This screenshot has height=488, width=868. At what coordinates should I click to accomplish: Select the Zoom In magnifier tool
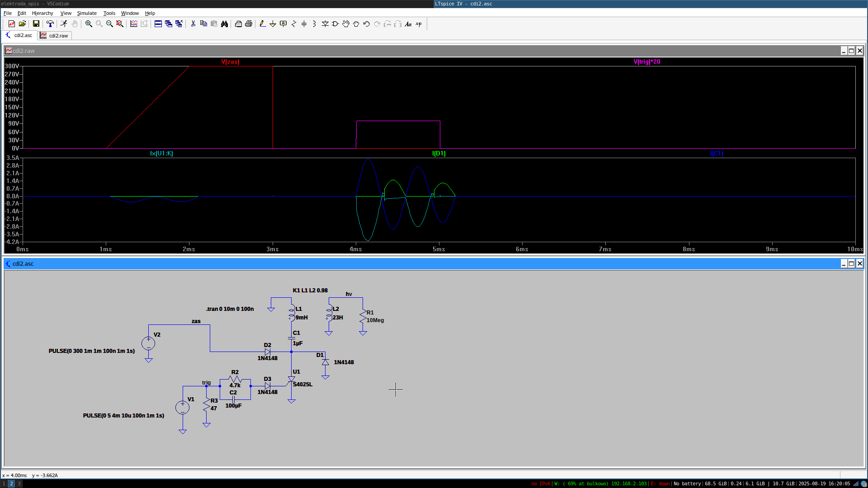click(89, 24)
